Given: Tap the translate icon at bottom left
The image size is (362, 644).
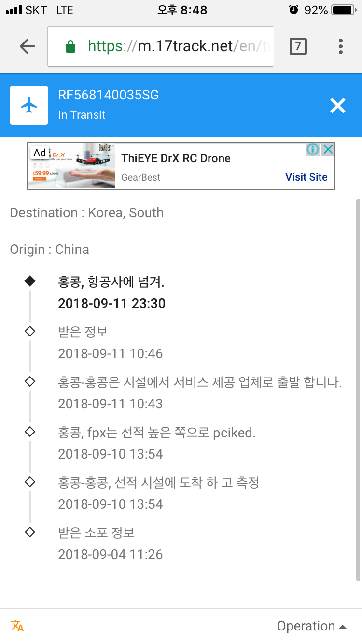Looking at the screenshot, I should point(17,626).
